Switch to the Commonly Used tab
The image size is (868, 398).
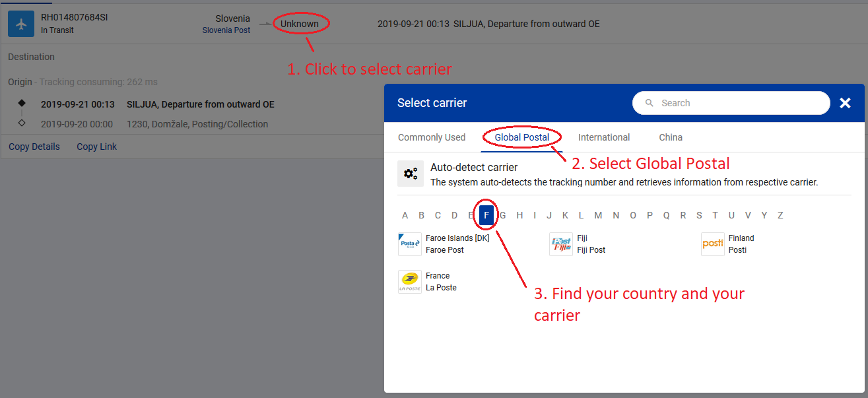point(432,137)
